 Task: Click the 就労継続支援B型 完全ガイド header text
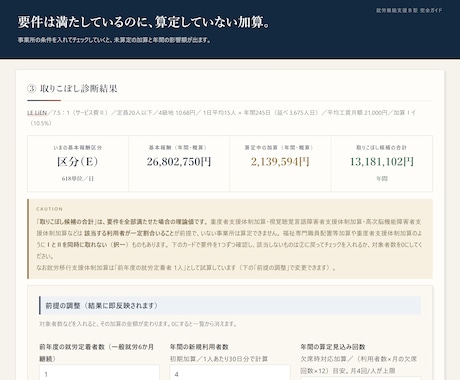409,10
